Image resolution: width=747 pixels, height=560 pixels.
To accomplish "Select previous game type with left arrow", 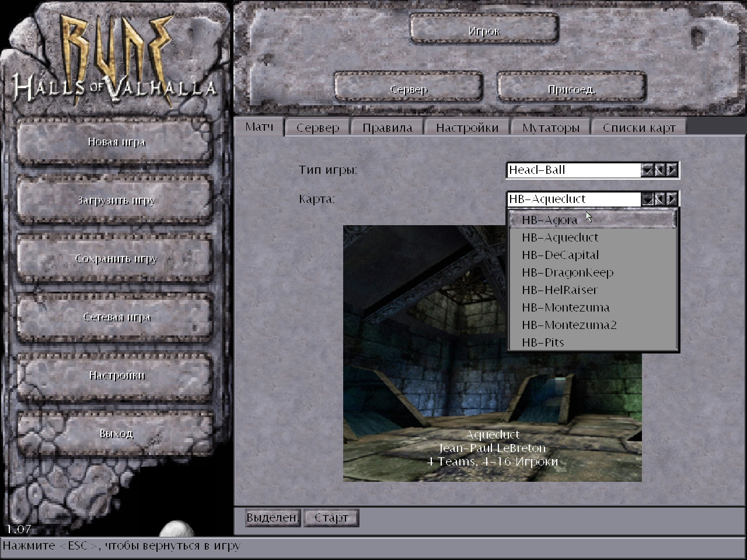I will 659,170.
